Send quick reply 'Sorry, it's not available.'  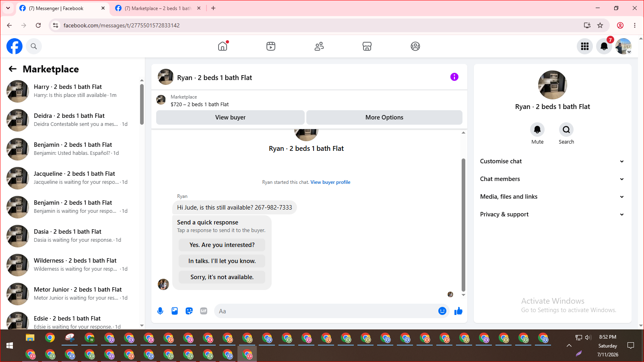[x=222, y=277]
